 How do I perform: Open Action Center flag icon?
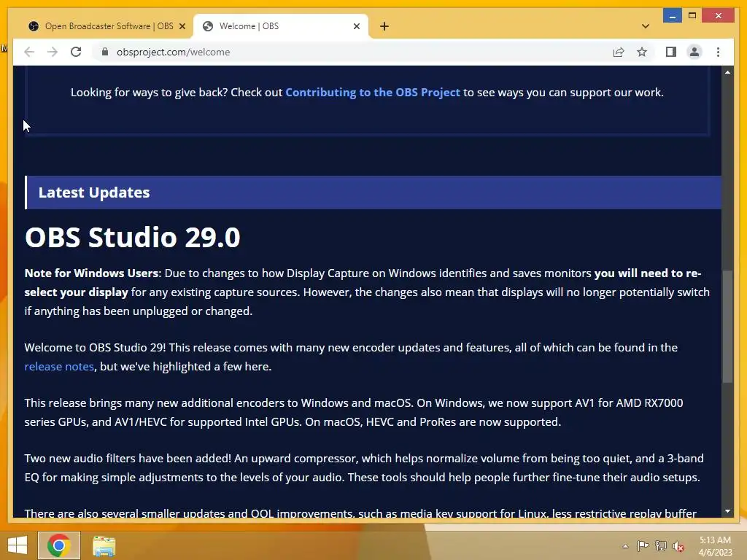(643, 545)
